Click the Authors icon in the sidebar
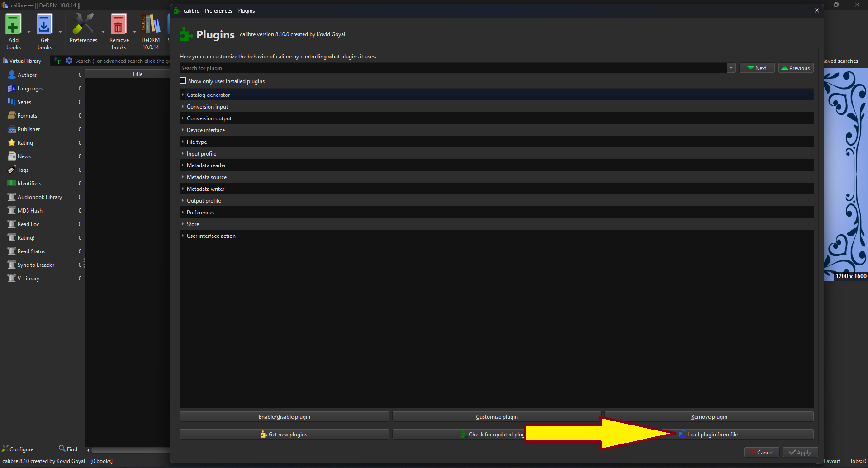The width and height of the screenshot is (868, 468). [12, 75]
